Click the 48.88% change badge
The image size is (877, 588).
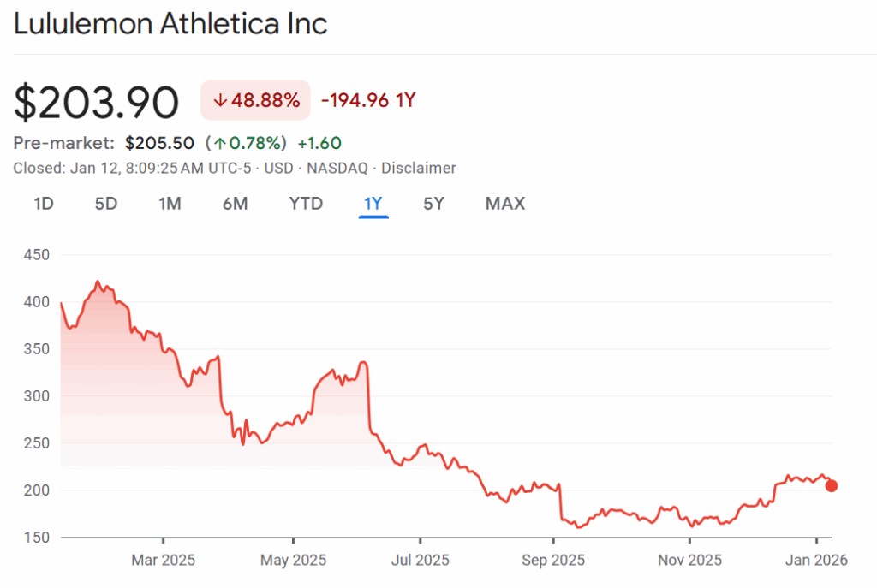(256, 100)
